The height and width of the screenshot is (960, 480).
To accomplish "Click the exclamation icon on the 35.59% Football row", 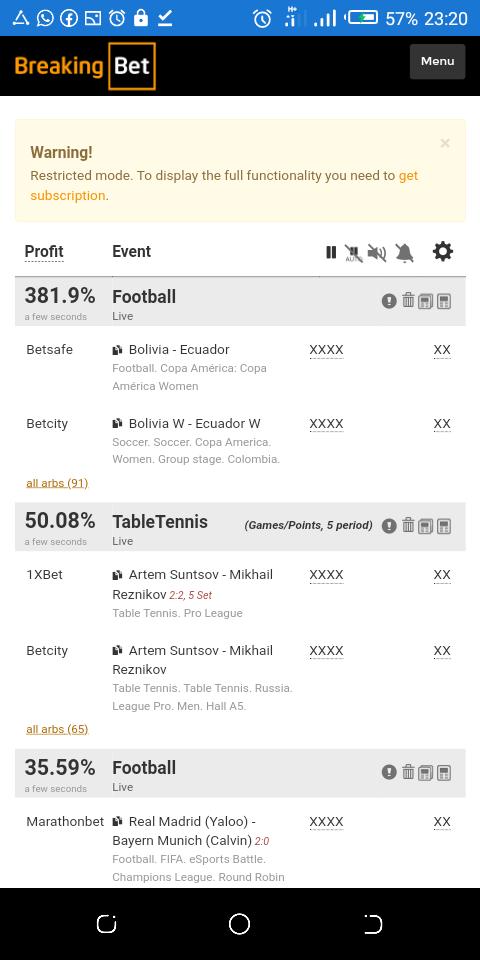I will [389, 772].
